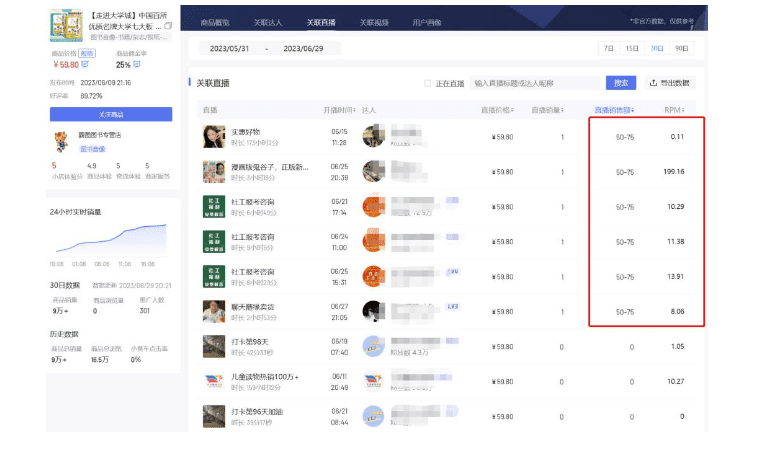Viewport: 767px width, 449px height.
Task: Sort the table by RPM column
Action: click(x=676, y=110)
